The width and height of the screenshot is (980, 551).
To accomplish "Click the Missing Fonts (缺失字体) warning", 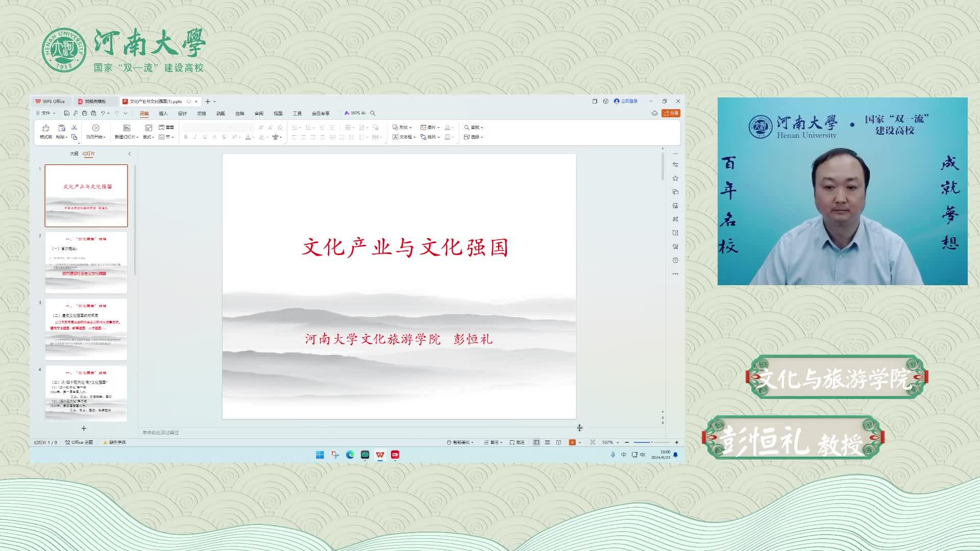I will click(x=115, y=442).
